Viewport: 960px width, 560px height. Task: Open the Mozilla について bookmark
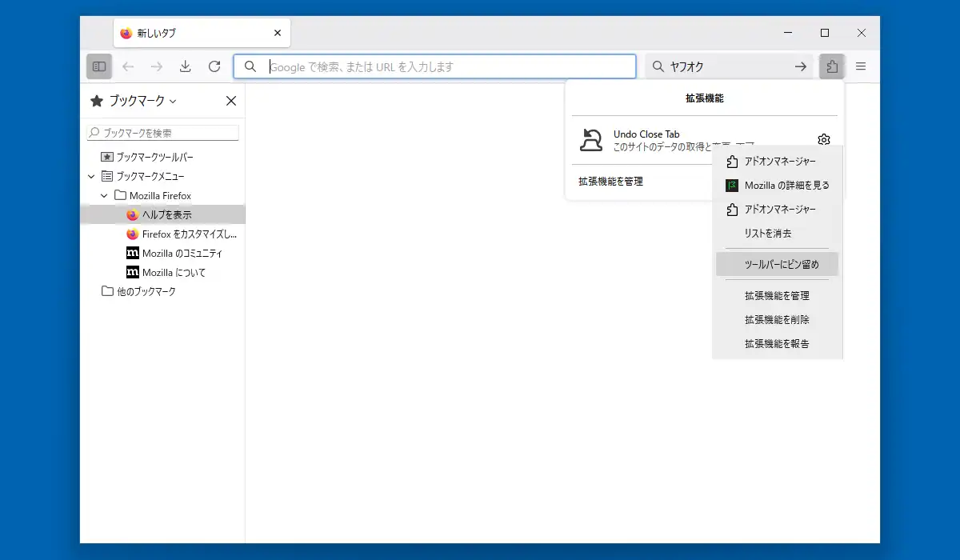pyautogui.click(x=163, y=272)
